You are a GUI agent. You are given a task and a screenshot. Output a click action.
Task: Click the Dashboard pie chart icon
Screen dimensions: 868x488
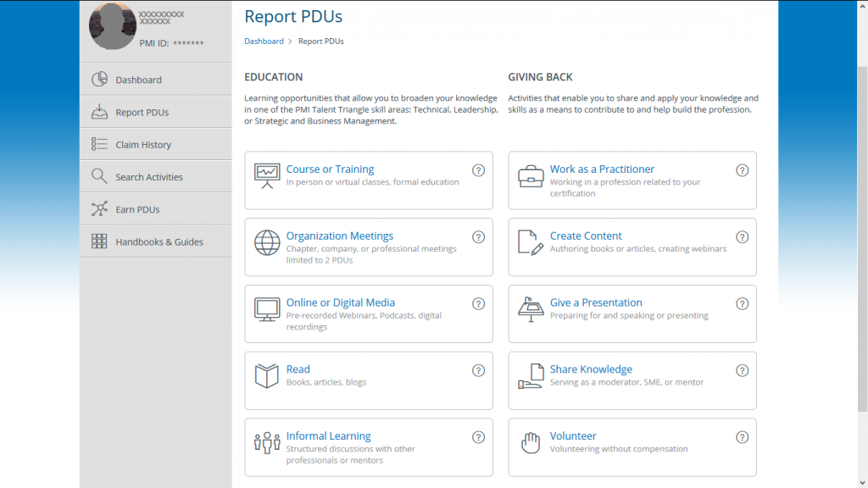(100, 79)
